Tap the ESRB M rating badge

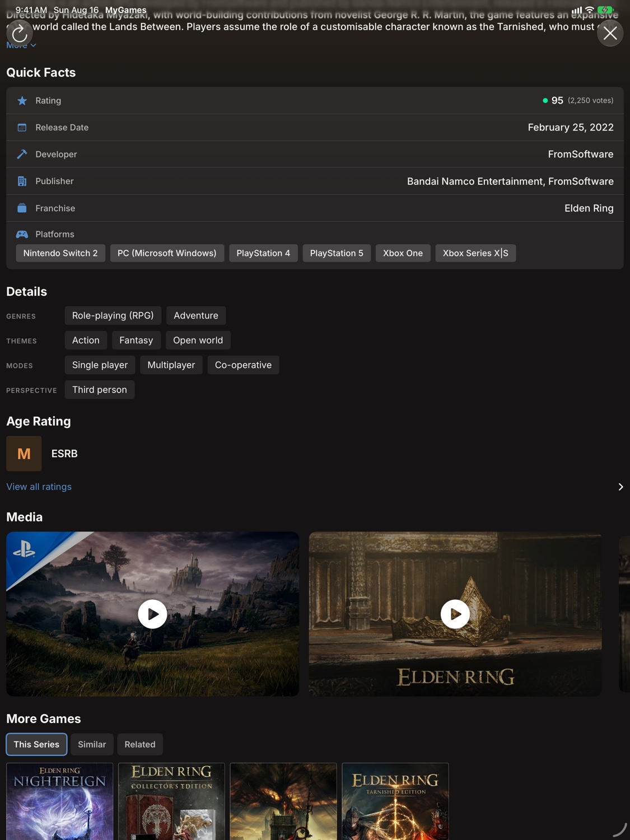(x=24, y=454)
